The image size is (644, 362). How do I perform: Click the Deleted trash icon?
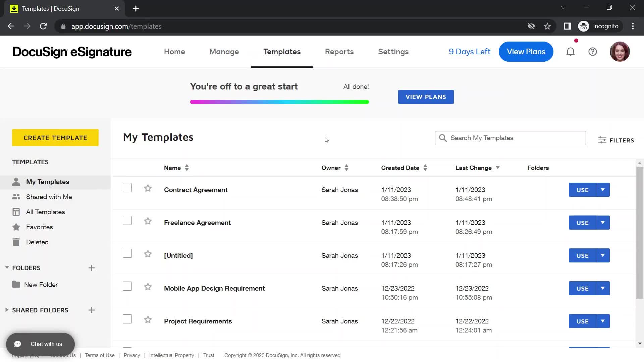16,242
